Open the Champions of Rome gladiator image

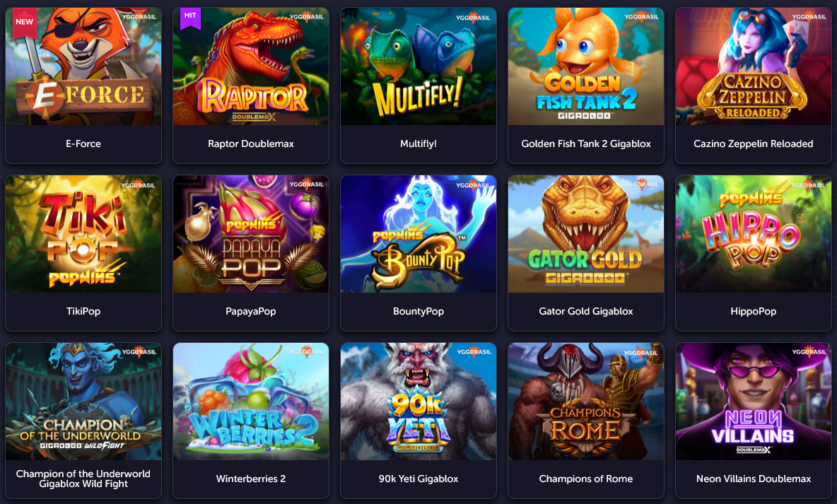point(586,402)
